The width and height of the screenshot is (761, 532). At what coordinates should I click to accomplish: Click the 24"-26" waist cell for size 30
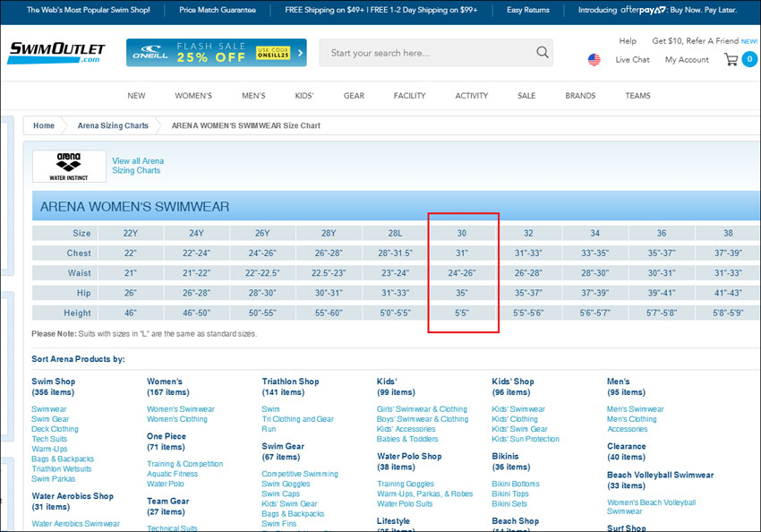click(x=462, y=273)
